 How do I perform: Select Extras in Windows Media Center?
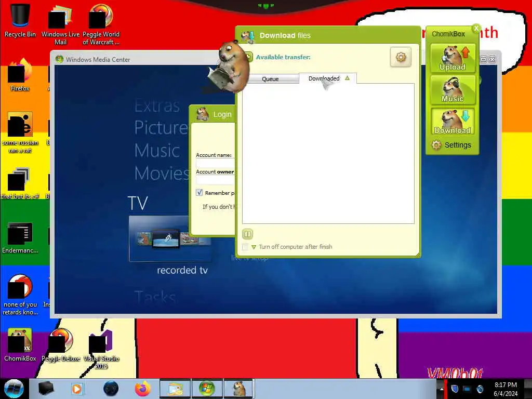pos(157,105)
